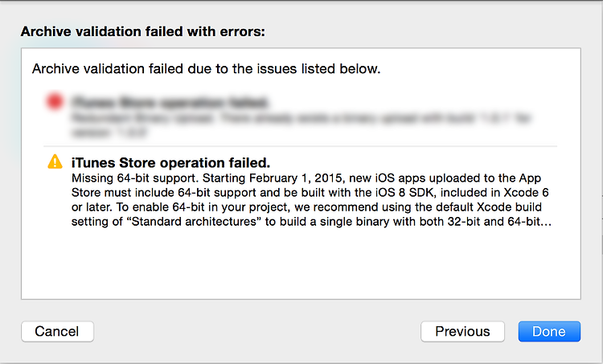
Task: Cancel the archive validation dialog
Action: 57,331
